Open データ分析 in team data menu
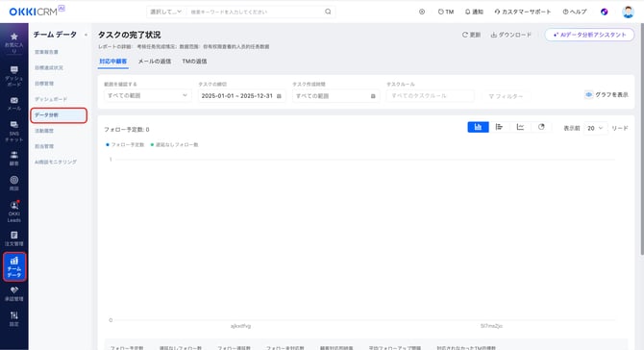This screenshot has height=350, width=644. [59, 115]
